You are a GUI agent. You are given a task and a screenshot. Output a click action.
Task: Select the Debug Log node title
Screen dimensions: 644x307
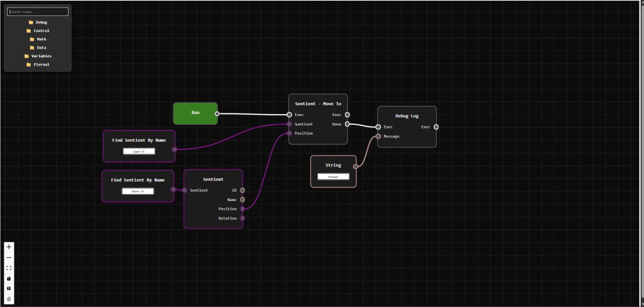[406, 116]
